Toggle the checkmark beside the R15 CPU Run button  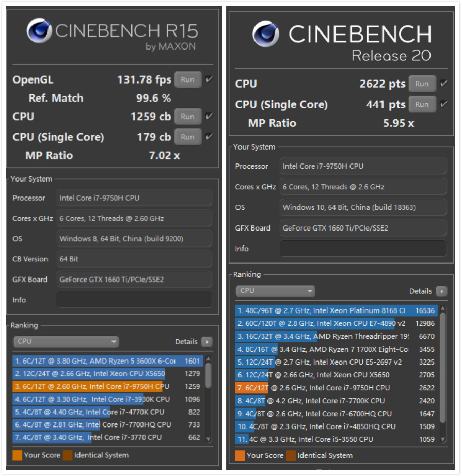[208, 116]
